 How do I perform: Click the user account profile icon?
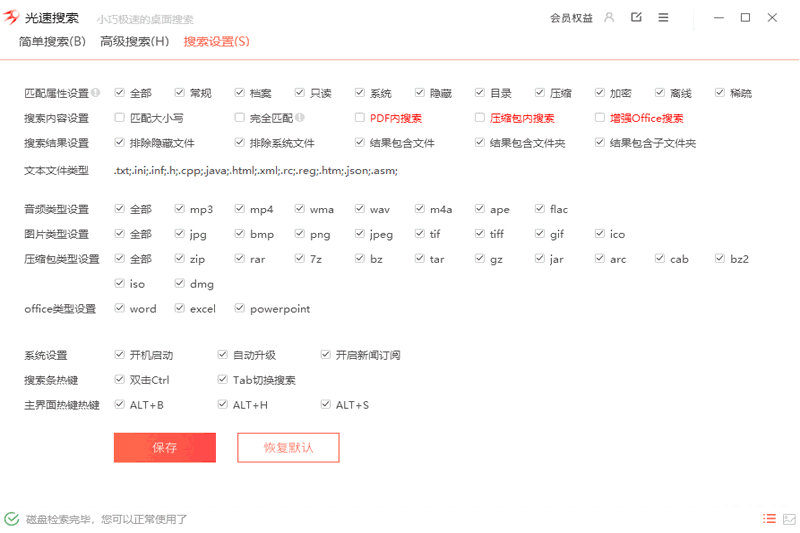pyautogui.click(x=610, y=17)
